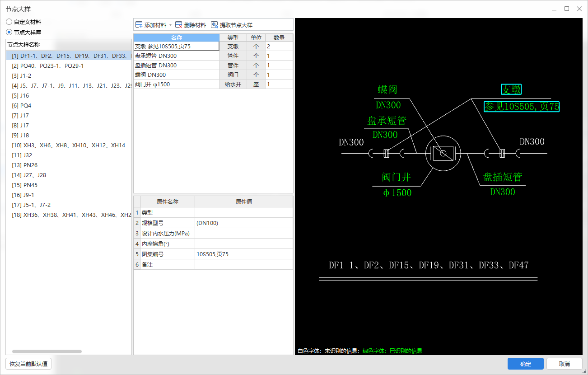Select list item [14] J27、J28

coord(69,175)
